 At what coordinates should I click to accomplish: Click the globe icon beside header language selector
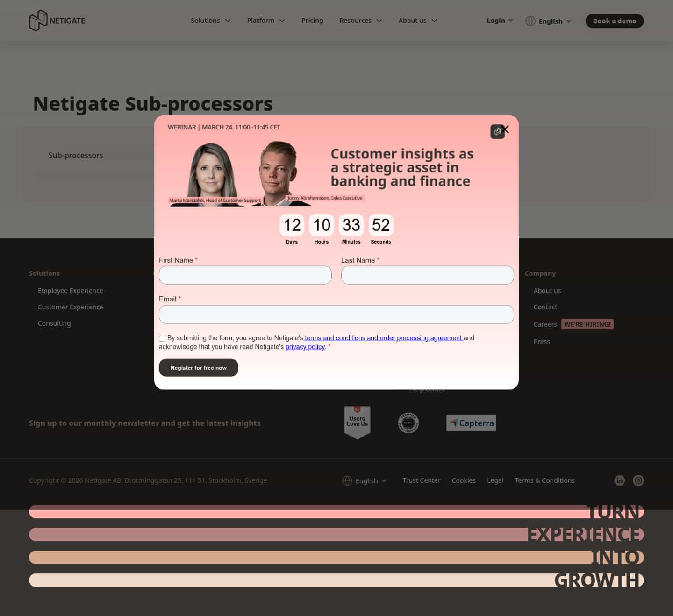[530, 21]
